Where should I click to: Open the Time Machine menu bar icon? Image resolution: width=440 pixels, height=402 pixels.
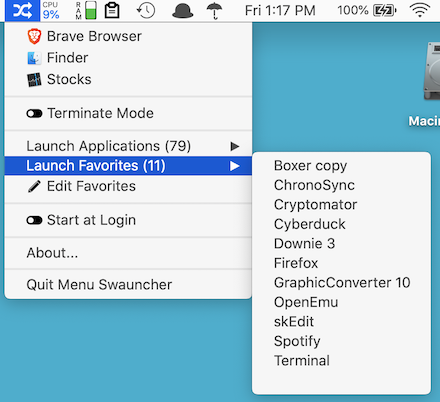146,11
